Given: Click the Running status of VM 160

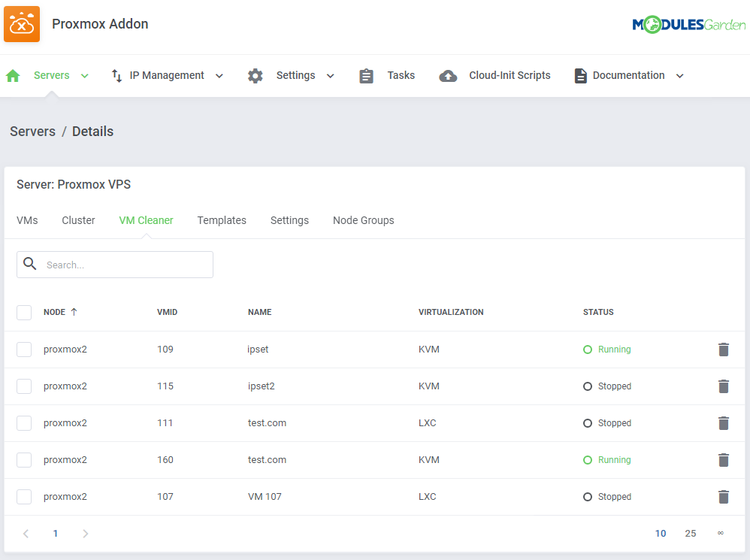Looking at the screenshot, I should pyautogui.click(x=607, y=460).
